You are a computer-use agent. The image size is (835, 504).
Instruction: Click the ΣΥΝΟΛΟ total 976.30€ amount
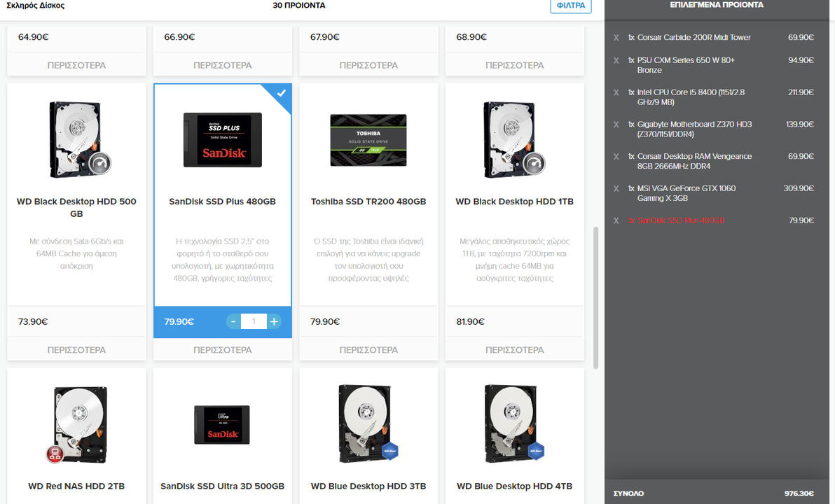click(x=799, y=493)
